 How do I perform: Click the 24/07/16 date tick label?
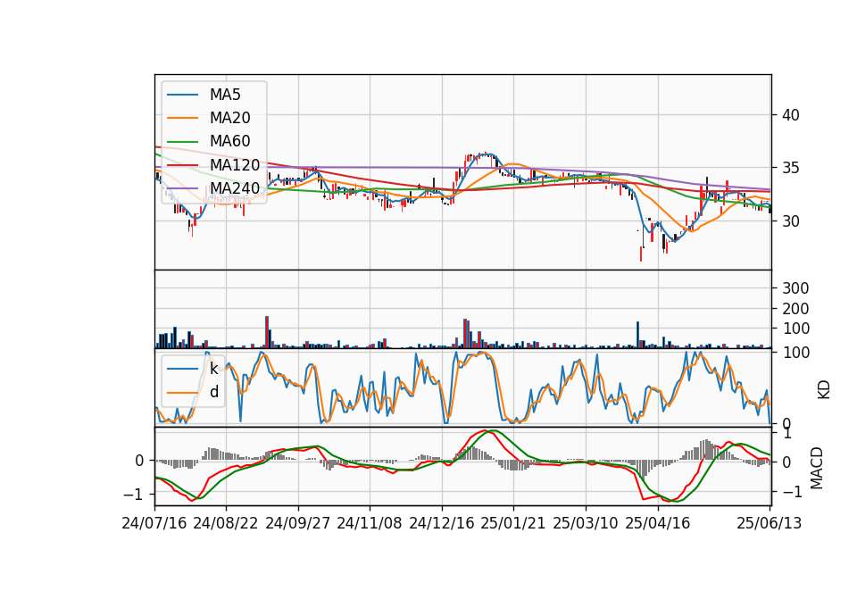pos(154,523)
